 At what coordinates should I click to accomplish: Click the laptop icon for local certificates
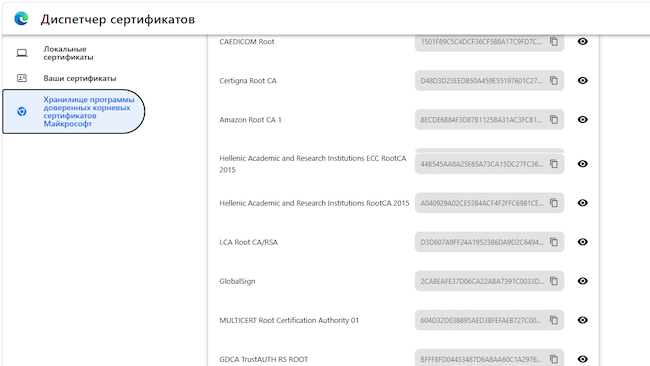(x=22, y=53)
